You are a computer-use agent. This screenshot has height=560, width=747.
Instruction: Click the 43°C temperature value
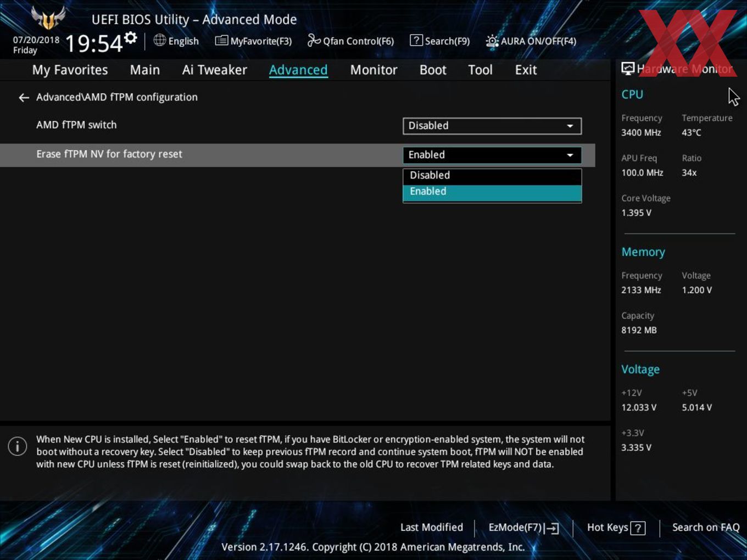[x=692, y=133]
